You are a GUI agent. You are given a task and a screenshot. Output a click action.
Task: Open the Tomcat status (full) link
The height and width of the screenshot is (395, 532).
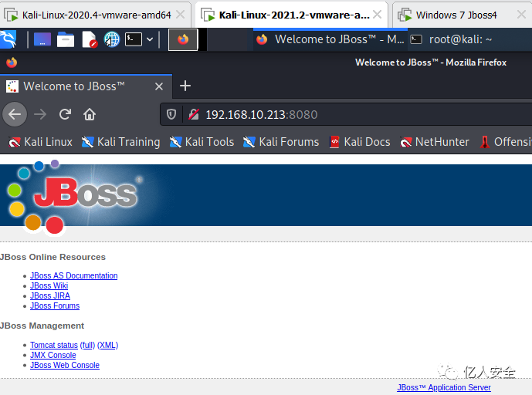87,345
